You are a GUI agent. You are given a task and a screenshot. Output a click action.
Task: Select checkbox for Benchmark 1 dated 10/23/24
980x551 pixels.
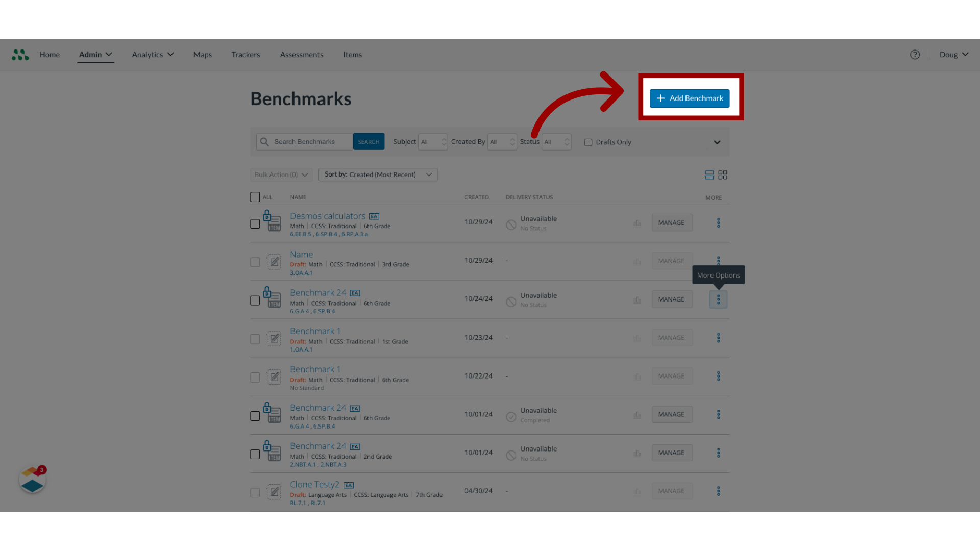[x=255, y=339]
